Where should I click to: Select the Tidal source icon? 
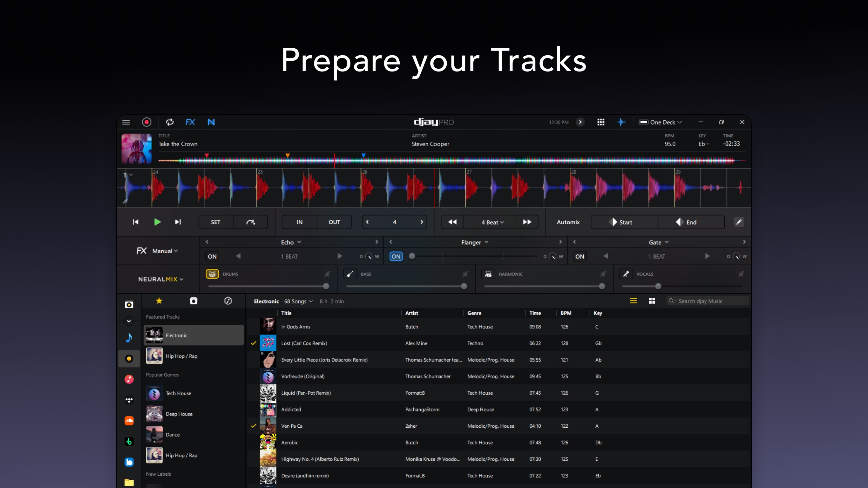(129, 401)
